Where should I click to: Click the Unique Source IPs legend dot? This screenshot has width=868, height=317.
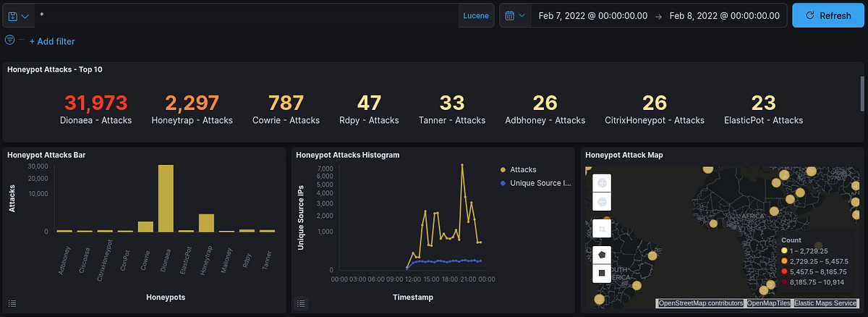(503, 183)
